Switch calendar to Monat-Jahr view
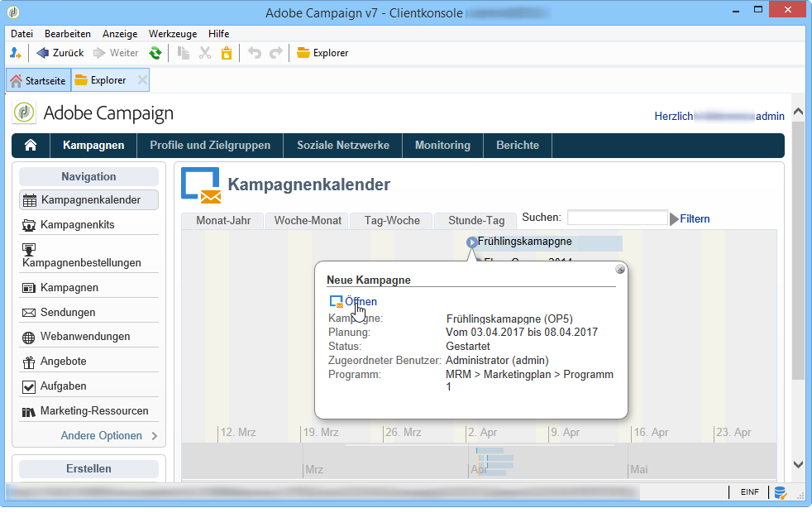Screen dimensions: 812x532 pyautogui.click(x=223, y=221)
